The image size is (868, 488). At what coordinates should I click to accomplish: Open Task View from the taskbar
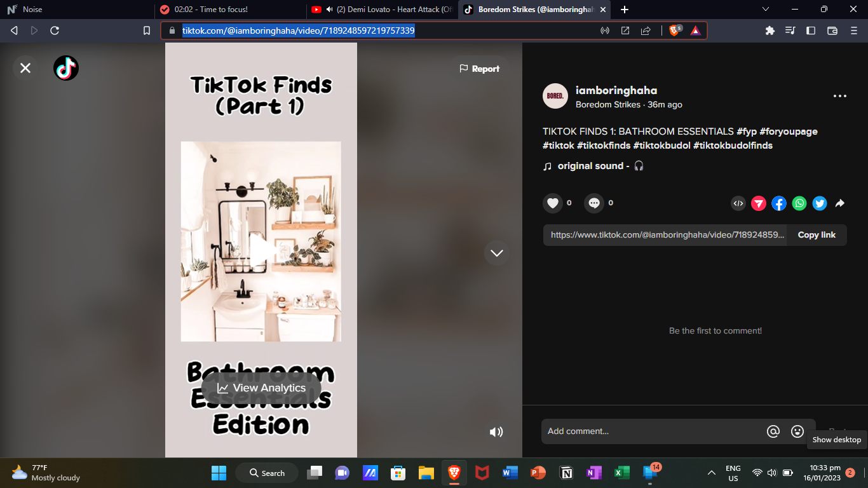coord(315,473)
